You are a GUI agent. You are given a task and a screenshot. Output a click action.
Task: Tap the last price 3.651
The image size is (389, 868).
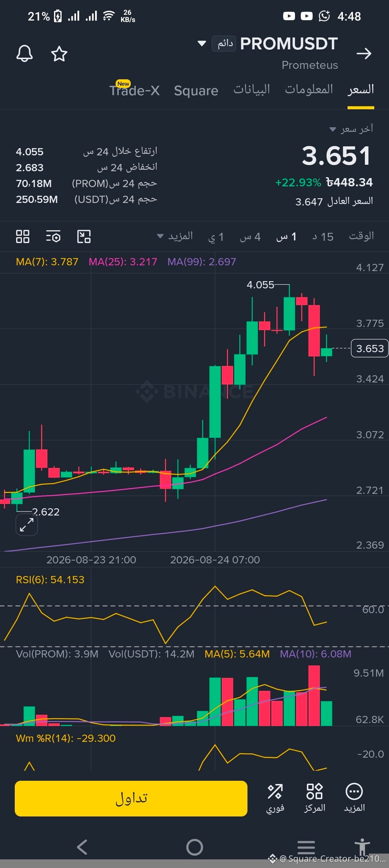coord(336,156)
